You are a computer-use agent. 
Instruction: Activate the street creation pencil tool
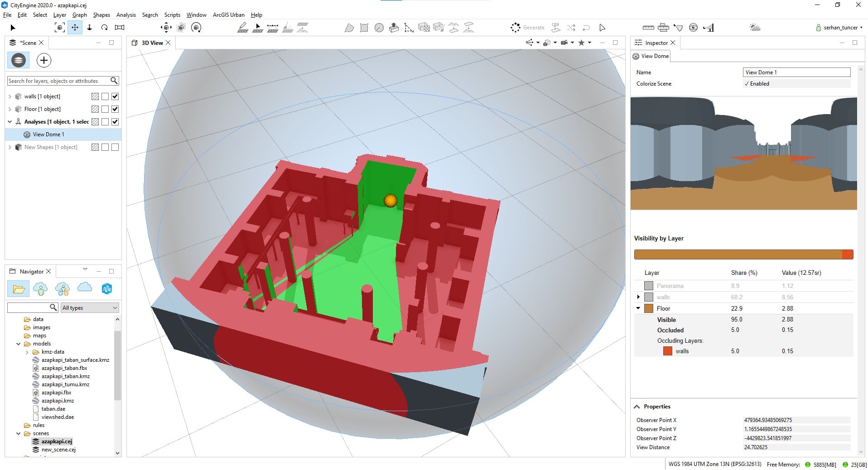coord(243,28)
